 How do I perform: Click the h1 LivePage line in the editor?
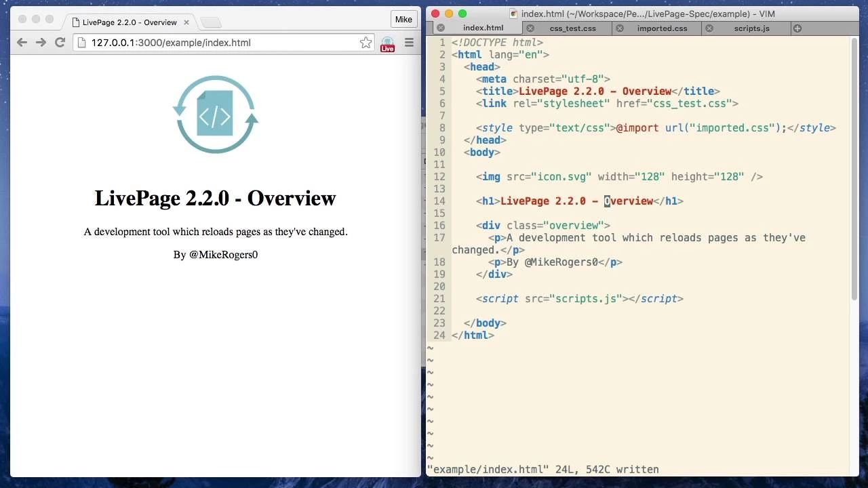click(x=580, y=201)
